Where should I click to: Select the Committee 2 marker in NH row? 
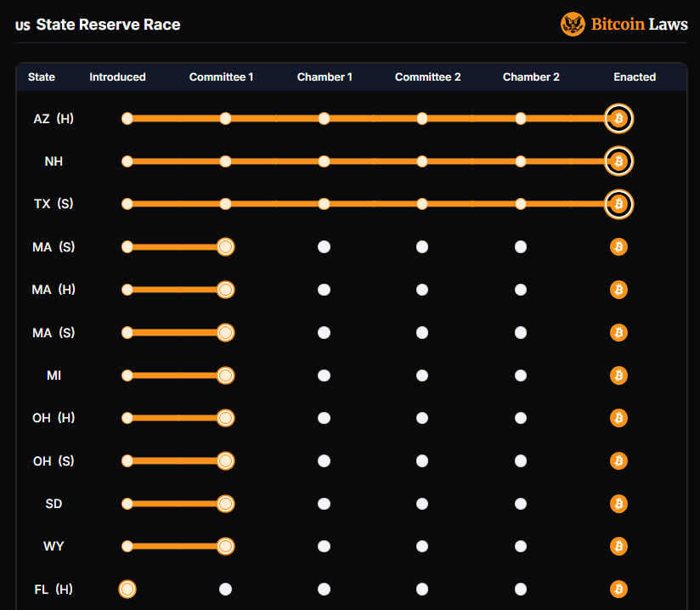pyautogui.click(x=422, y=161)
